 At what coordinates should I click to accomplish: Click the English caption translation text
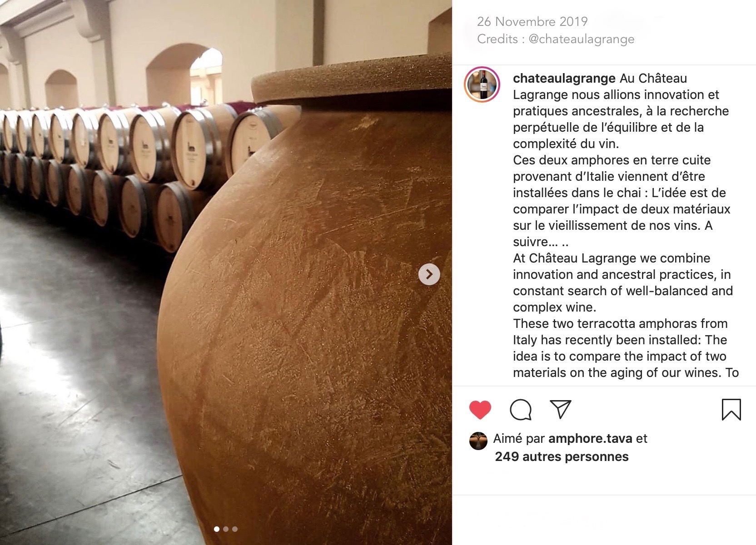[x=626, y=315]
